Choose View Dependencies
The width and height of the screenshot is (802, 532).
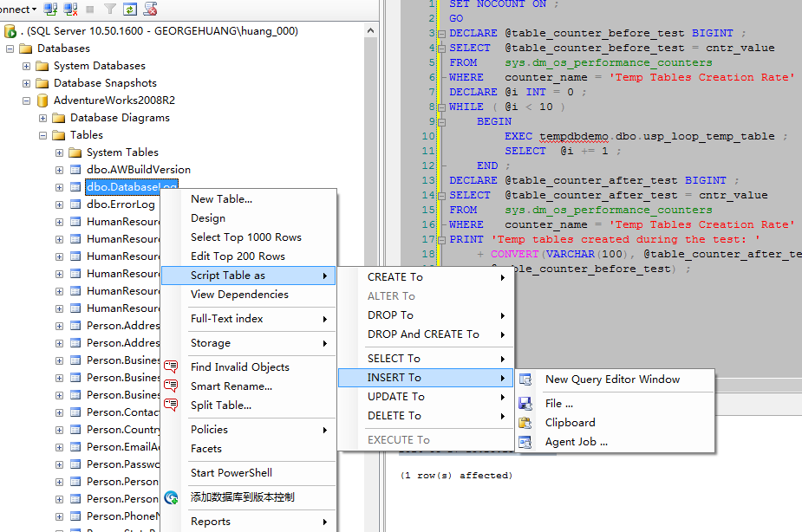pyautogui.click(x=249, y=295)
